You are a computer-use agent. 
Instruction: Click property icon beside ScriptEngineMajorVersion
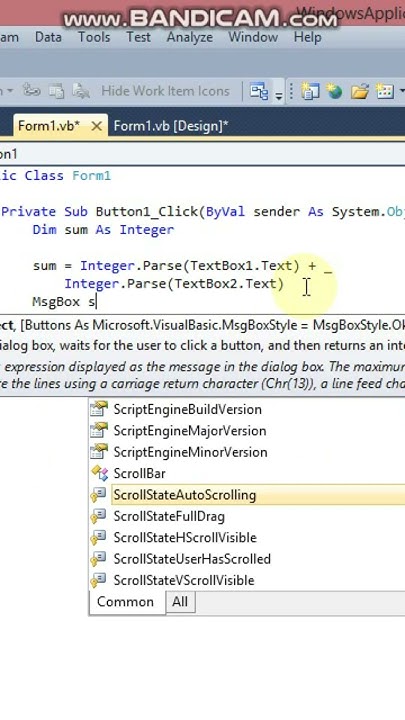(99, 430)
